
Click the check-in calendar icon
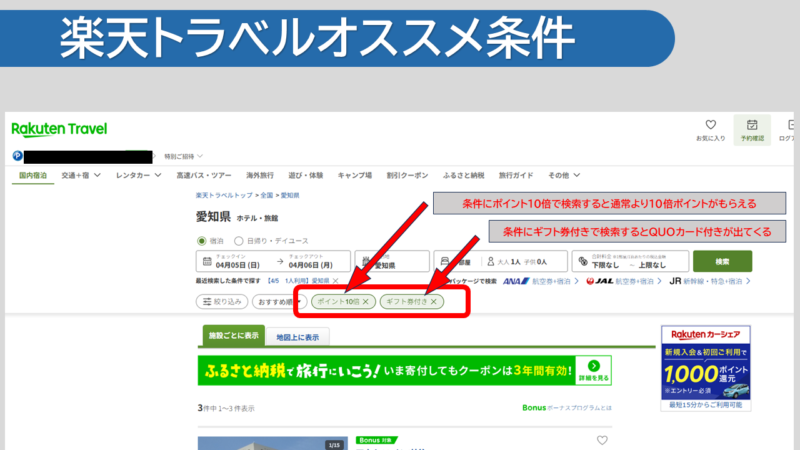[207, 261]
